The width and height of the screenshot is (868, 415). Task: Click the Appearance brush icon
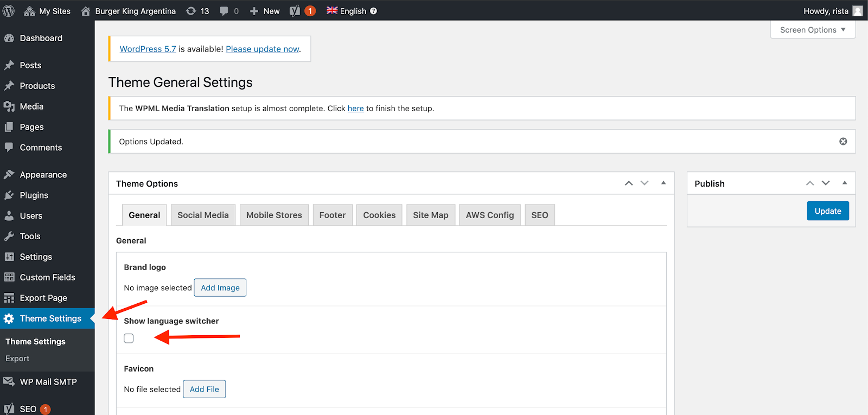coord(9,175)
